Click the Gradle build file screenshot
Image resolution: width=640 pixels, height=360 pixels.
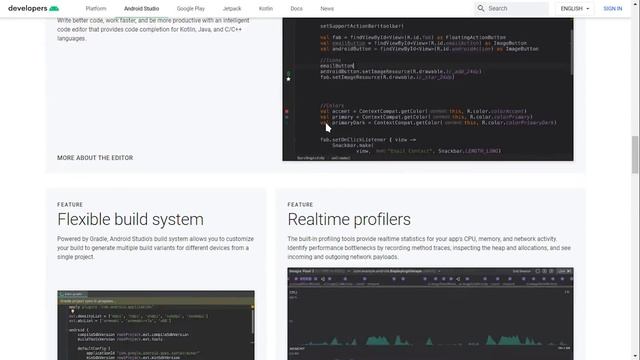(x=156, y=325)
